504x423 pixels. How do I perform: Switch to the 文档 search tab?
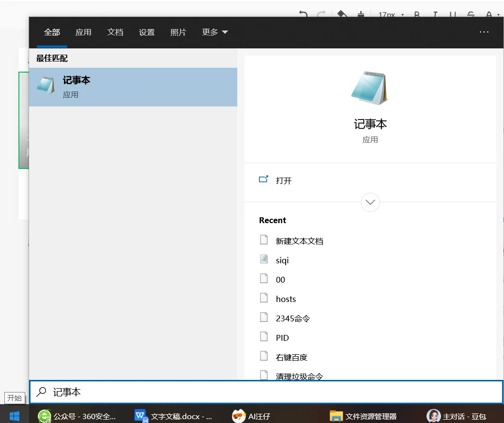point(115,32)
